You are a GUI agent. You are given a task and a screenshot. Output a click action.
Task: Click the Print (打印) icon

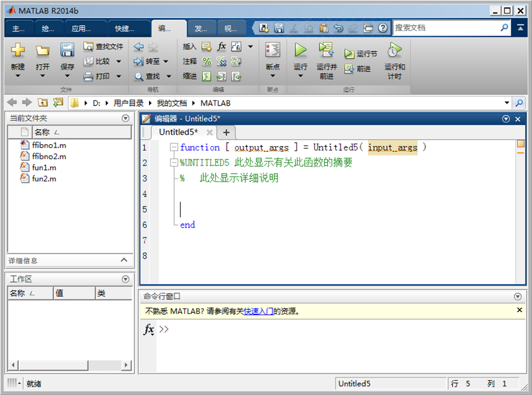[x=88, y=76]
